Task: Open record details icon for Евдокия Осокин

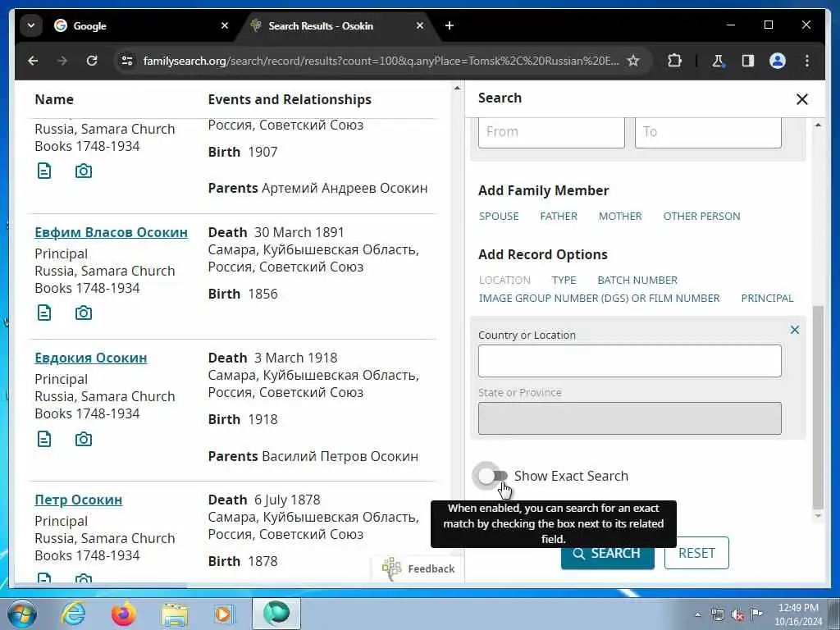Action: coord(44,440)
